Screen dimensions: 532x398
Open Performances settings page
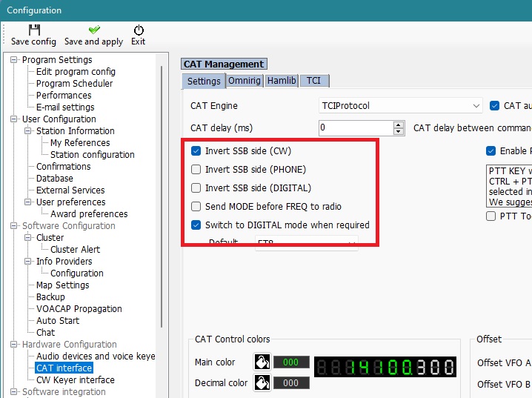64,96
